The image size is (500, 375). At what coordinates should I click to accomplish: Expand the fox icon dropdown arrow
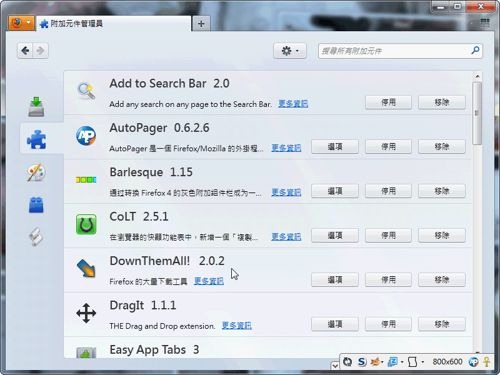[x=382, y=362]
